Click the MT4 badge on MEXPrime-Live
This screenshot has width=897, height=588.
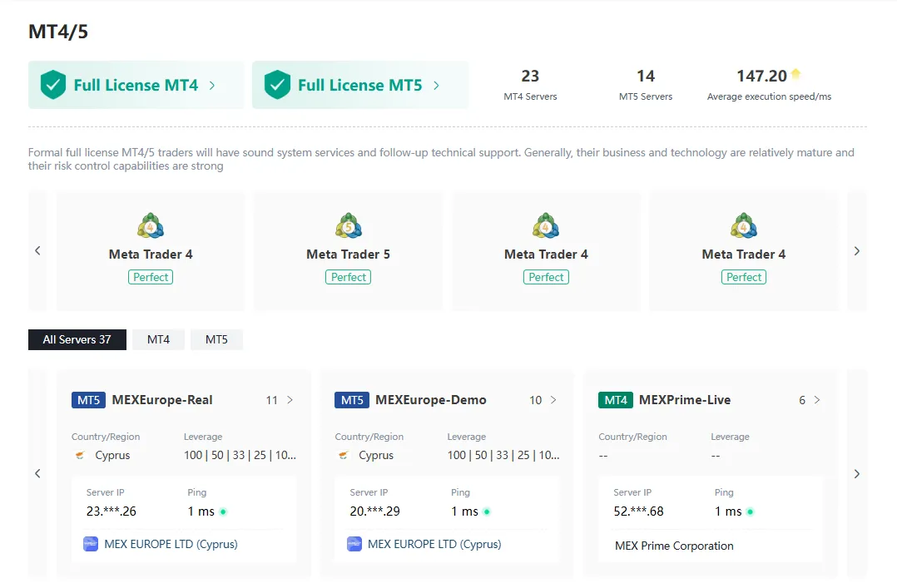pyautogui.click(x=616, y=400)
